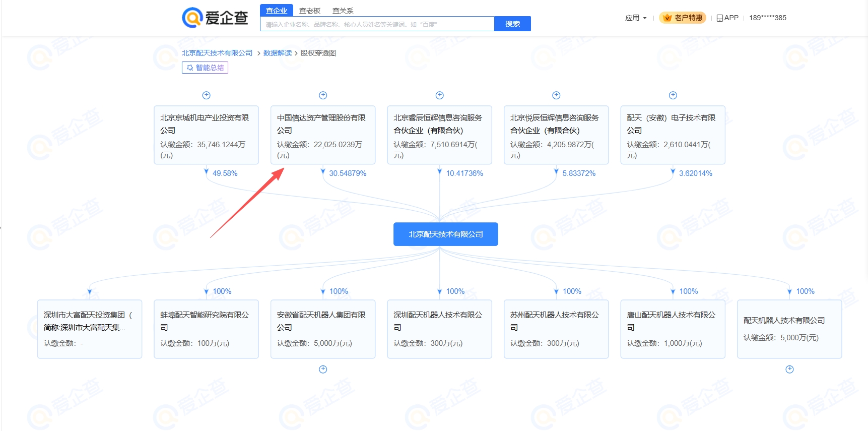Click the 股权穿透图 breadcrumb text

[318, 53]
